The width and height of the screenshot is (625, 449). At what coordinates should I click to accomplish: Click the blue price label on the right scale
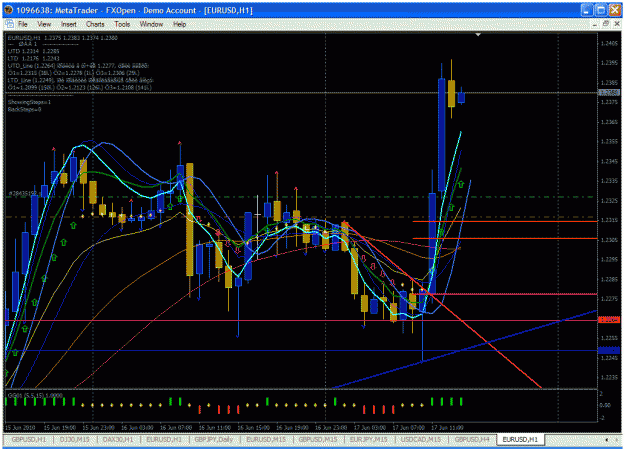point(609,350)
